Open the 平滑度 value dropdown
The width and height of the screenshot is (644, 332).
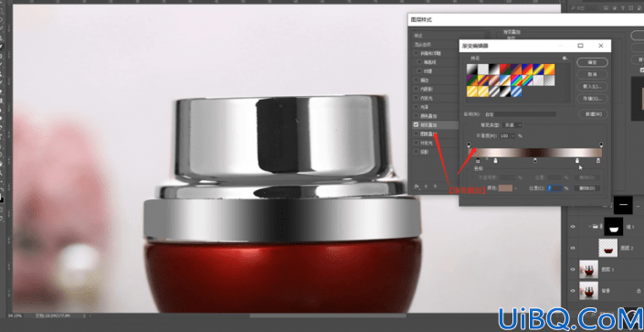(x=513, y=135)
